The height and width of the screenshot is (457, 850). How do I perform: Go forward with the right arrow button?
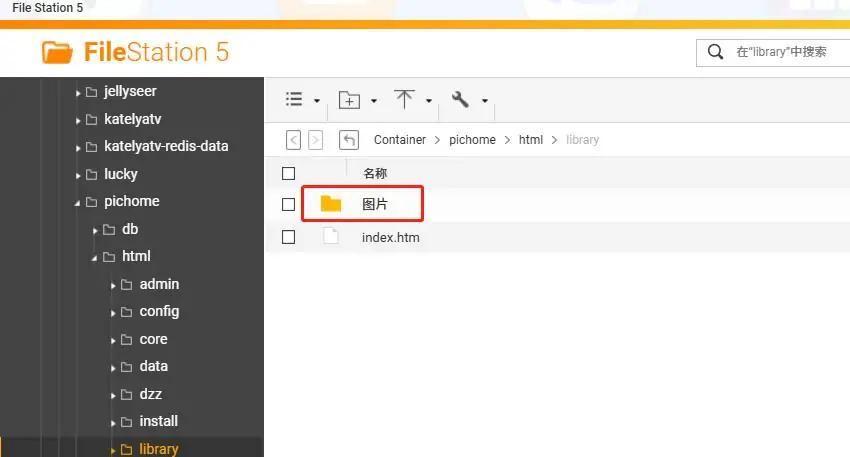(316, 140)
